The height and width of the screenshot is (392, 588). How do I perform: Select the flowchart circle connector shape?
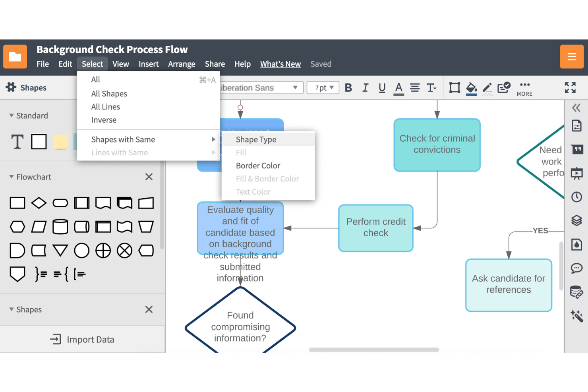tap(81, 251)
